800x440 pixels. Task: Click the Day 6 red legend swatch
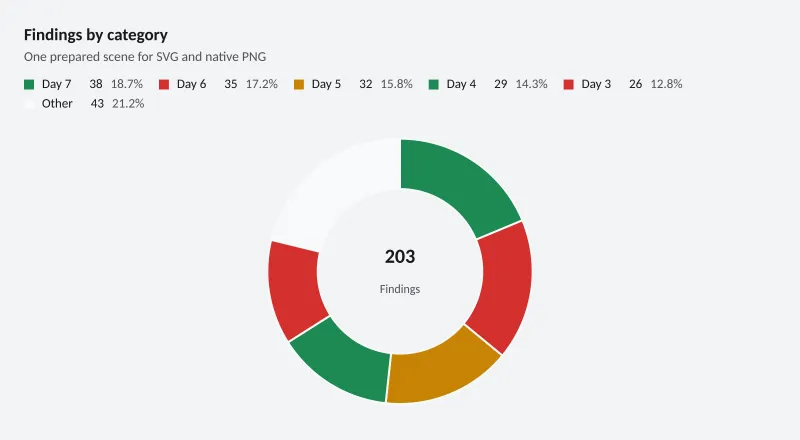(164, 85)
